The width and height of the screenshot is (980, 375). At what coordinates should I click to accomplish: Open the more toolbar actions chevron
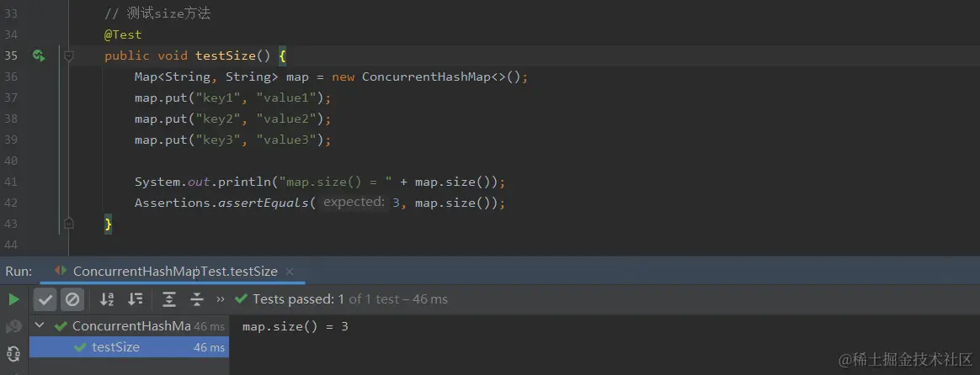[x=220, y=299]
